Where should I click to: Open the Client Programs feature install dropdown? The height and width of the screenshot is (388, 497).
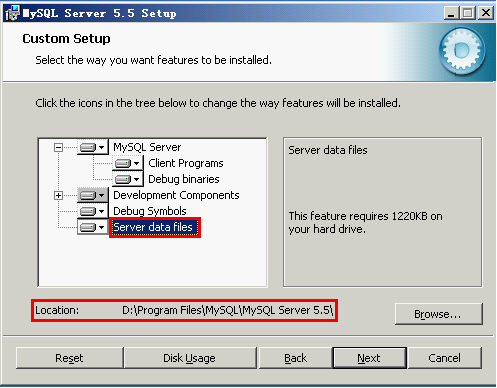pyautogui.click(x=128, y=163)
